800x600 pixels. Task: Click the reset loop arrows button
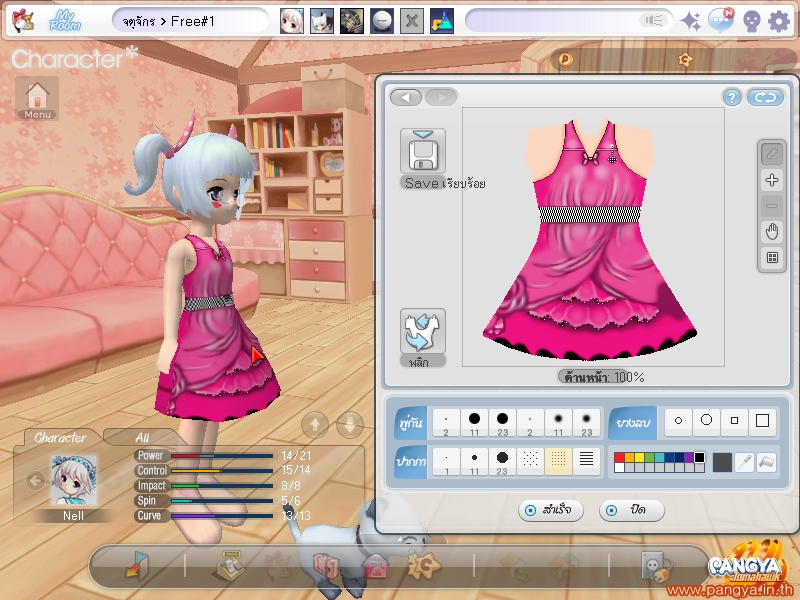tap(765, 97)
